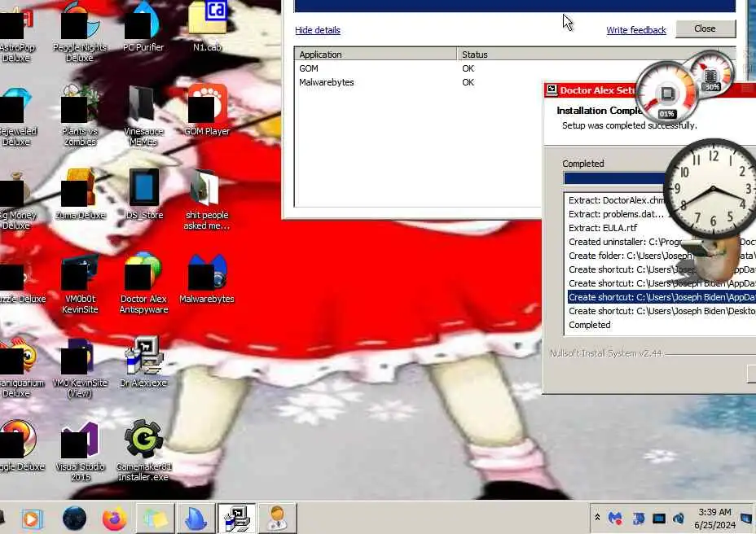Screen dimensions: 756x534
Task: Open the Insaniquarium Deluxe fish icon
Action: click(x=20, y=367)
